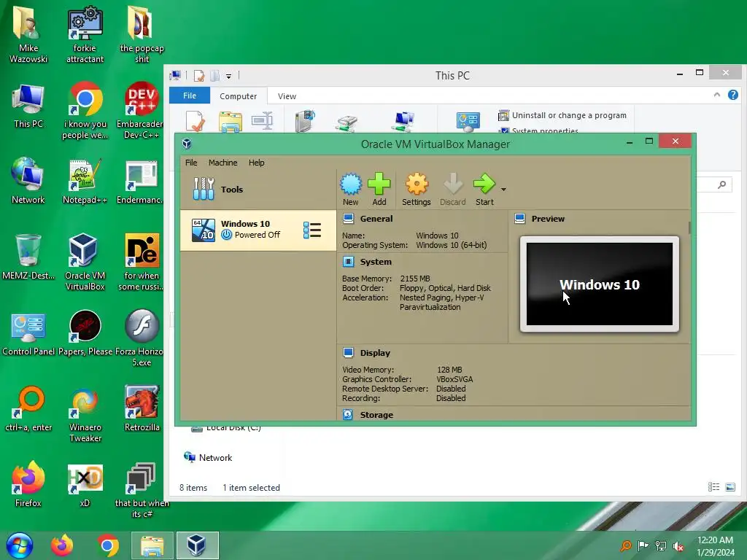Click the Display section header
The image size is (747, 560).
click(375, 353)
